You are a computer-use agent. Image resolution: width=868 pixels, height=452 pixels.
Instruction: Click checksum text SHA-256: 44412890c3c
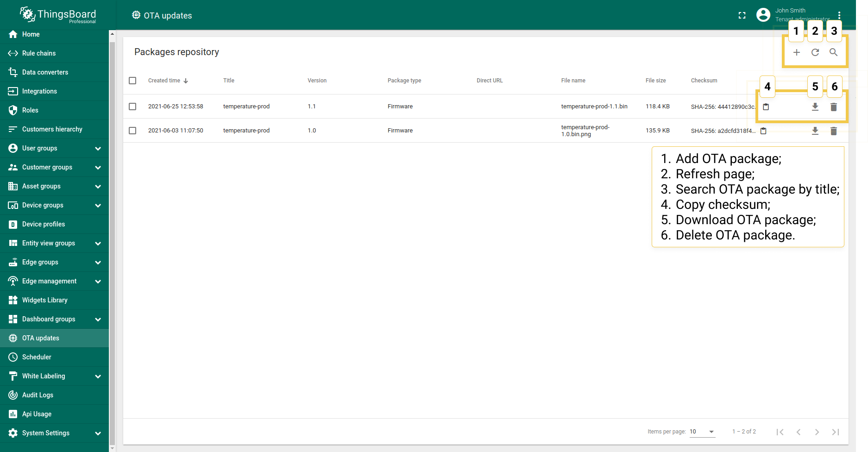pyautogui.click(x=723, y=107)
